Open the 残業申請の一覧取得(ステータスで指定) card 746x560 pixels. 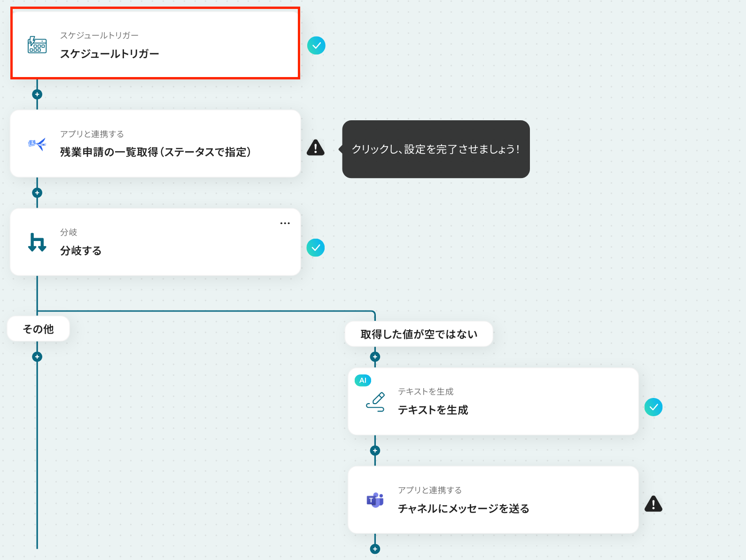click(155, 143)
